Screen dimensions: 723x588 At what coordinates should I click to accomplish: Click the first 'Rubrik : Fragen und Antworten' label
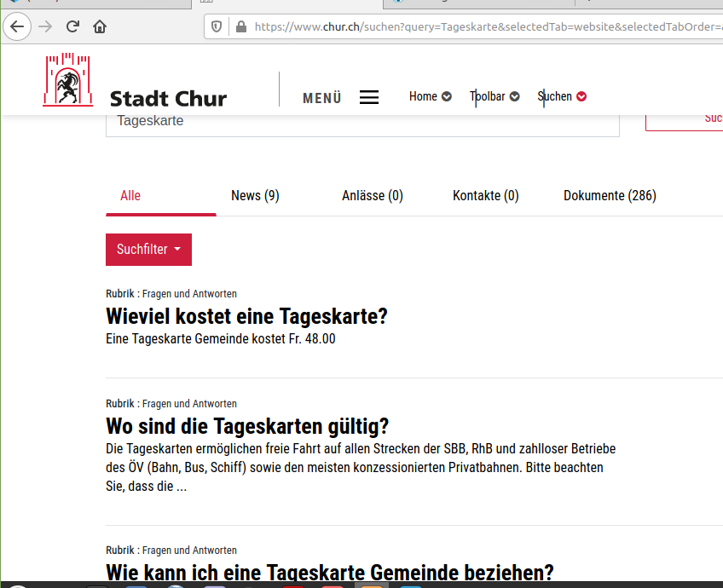point(171,293)
